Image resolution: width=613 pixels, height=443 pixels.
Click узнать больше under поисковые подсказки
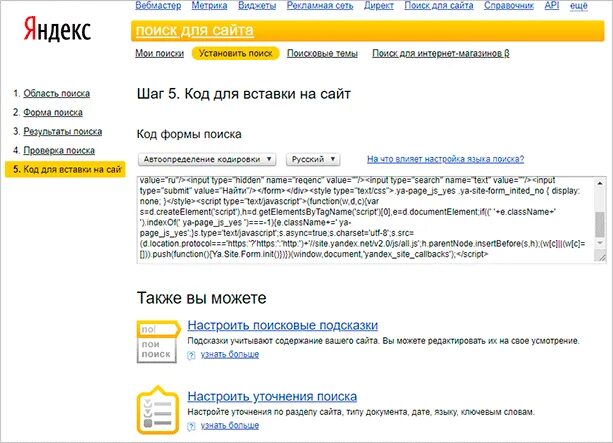pos(230,355)
